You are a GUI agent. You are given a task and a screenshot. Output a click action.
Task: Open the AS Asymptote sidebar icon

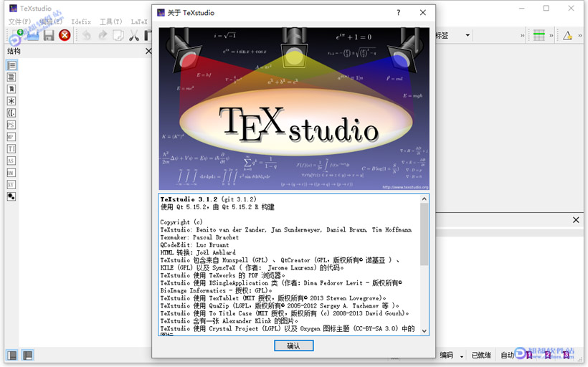point(11,161)
